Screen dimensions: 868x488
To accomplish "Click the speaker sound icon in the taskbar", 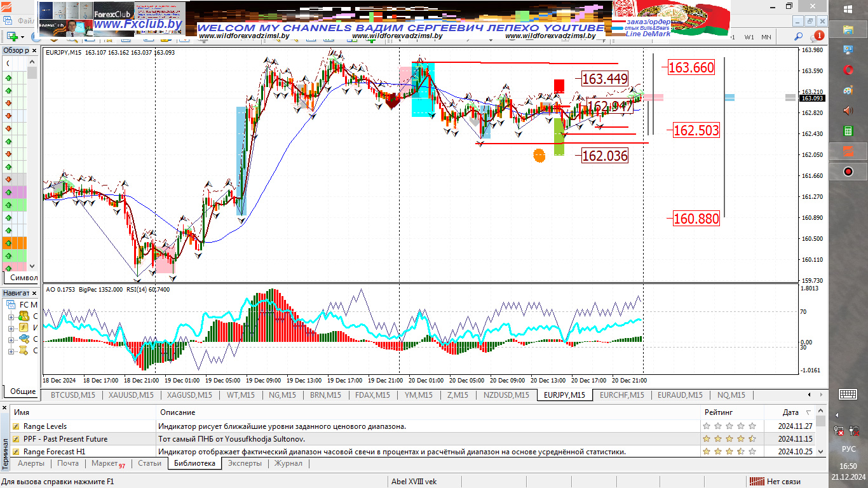I will click(x=848, y=111).
